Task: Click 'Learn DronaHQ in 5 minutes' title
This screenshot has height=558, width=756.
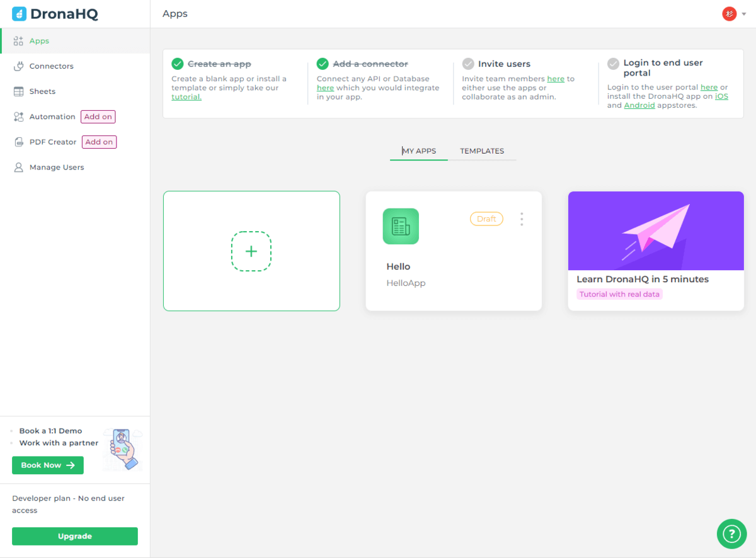Action: coord(643,279)
